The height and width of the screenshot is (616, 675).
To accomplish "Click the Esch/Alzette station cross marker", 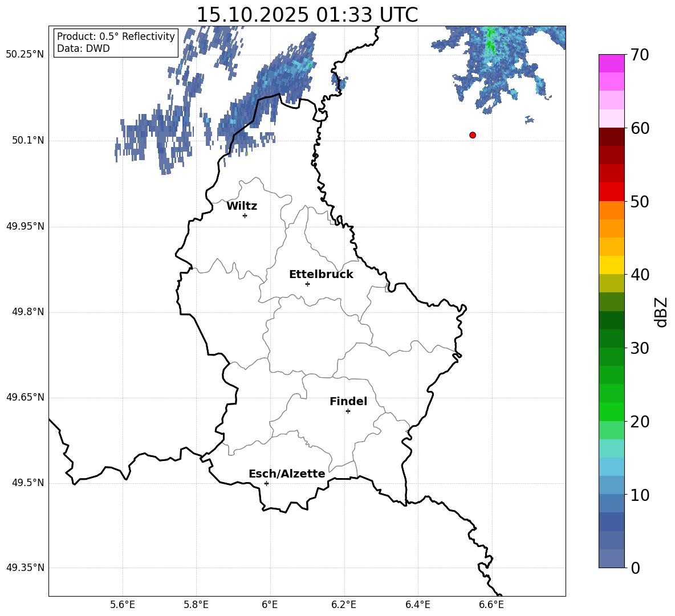I will pyautogui.click(x=266, y=483).
